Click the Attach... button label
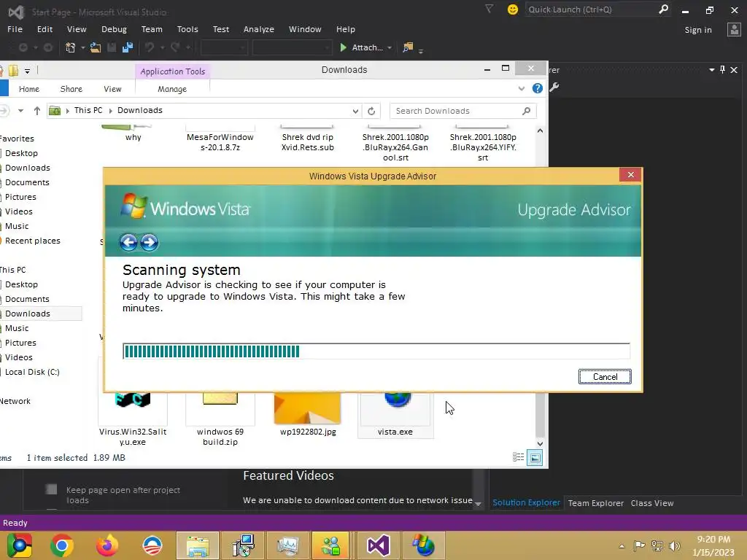 (x=368, y=47)
